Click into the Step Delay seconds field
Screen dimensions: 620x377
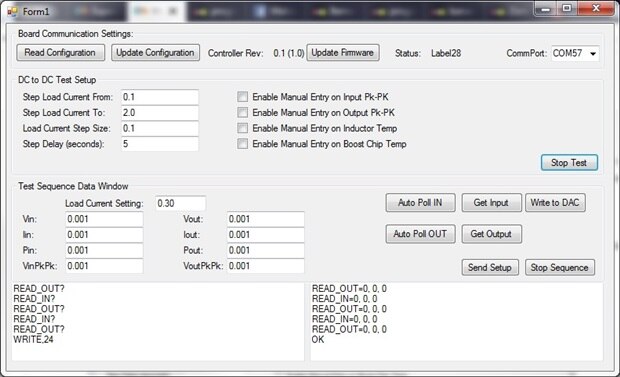tap(160, 144)
